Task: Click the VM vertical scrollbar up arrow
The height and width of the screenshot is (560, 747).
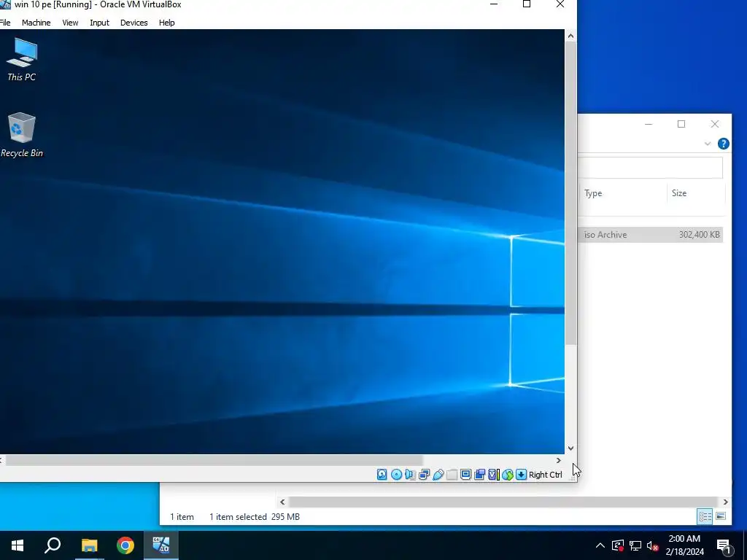Action: [x=570, y=36]
